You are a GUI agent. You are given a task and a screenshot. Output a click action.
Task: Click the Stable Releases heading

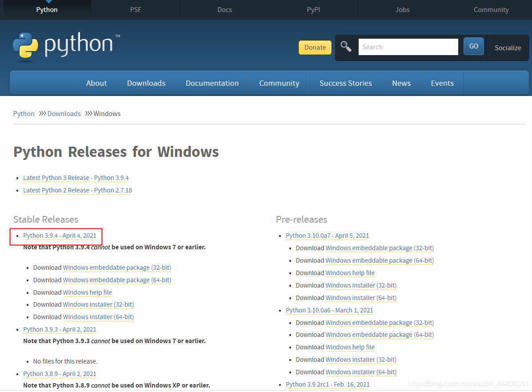click(46, 220)
